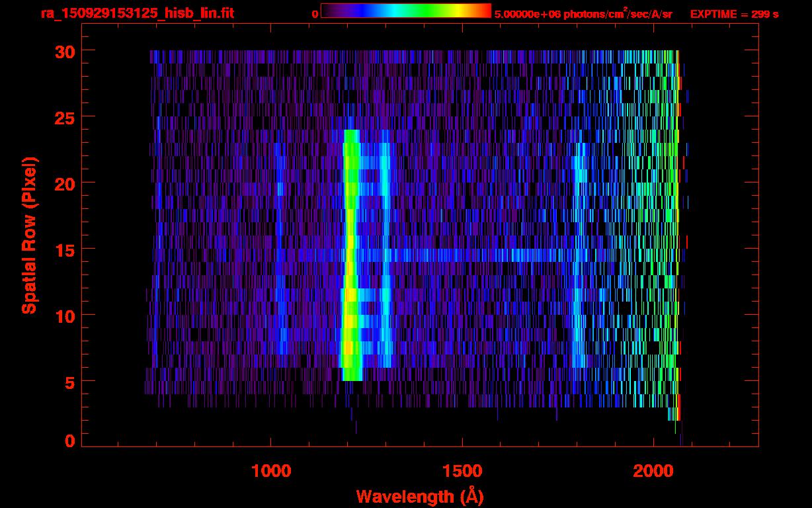Click the Spatial Row (Pixel) axis title
Image resolution: width=812 pixels, height=508 pixels.
tap(29, 235)
